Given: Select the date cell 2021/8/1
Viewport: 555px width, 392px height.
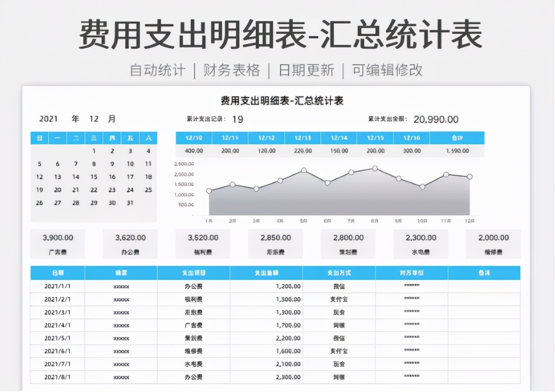Looking at the screenshot, I should click(x=58, y=377).
